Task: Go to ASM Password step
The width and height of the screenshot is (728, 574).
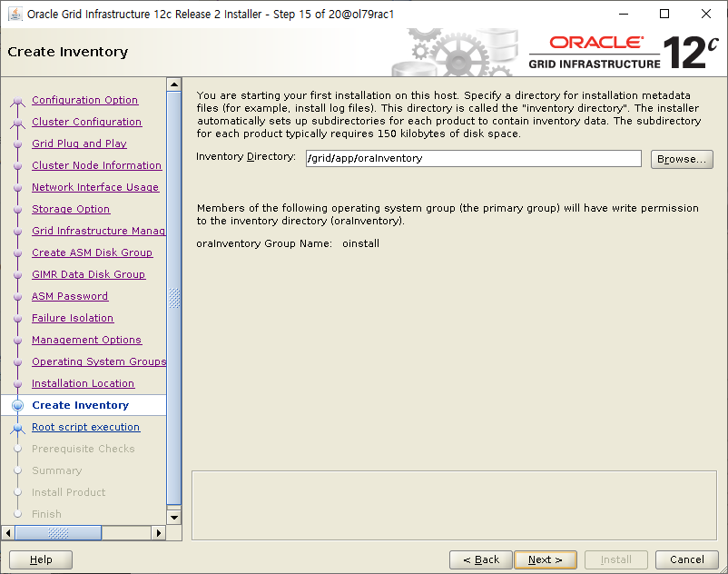Action: point(70,296)
